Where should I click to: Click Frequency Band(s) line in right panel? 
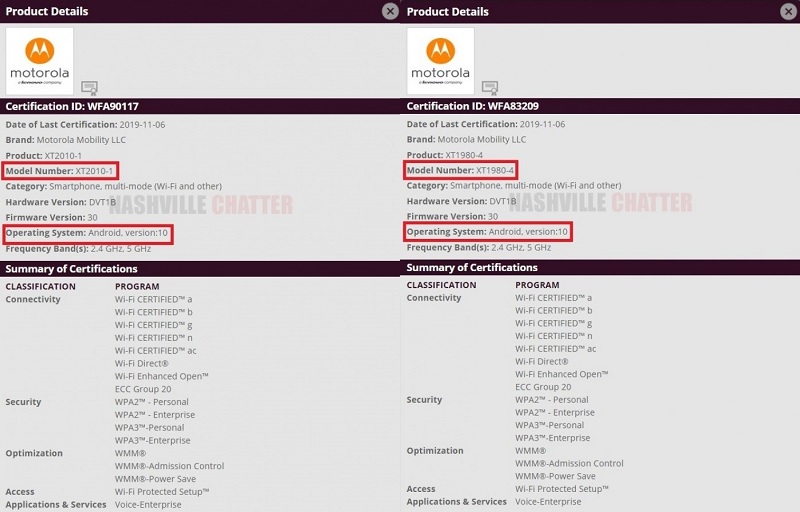(x=479, y=247)
